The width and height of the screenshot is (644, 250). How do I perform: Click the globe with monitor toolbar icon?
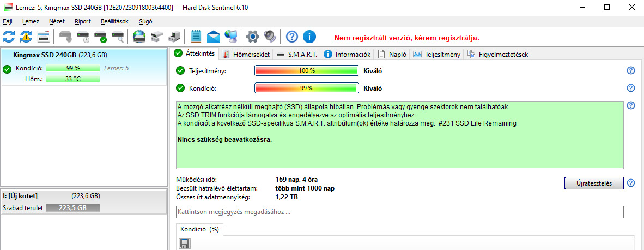click(x=231, y=37)
